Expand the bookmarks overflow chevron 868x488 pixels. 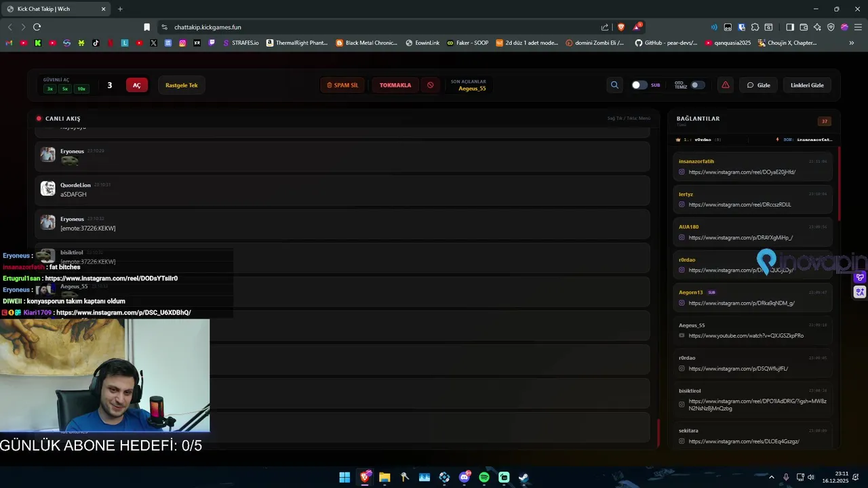pyautogui.click(x=852, y=43)
